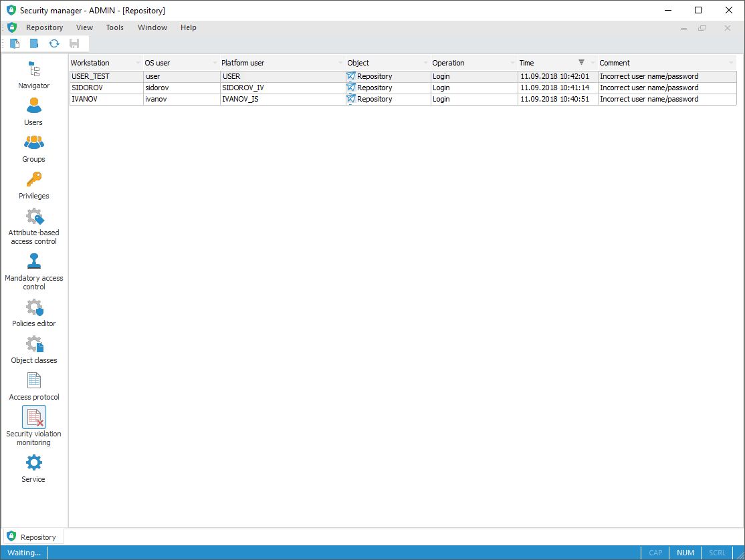Click the time cell 11.09.2018 10:42:01
Screen dimensions: 745x560
(x=557, y=76)
